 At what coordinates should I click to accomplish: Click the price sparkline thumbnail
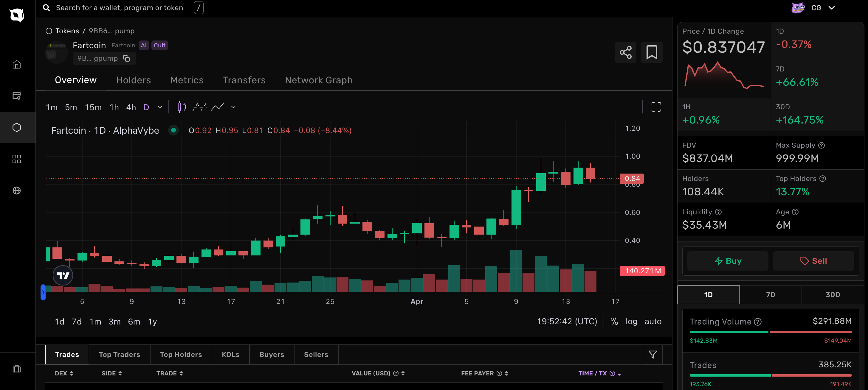coord(724,75)
